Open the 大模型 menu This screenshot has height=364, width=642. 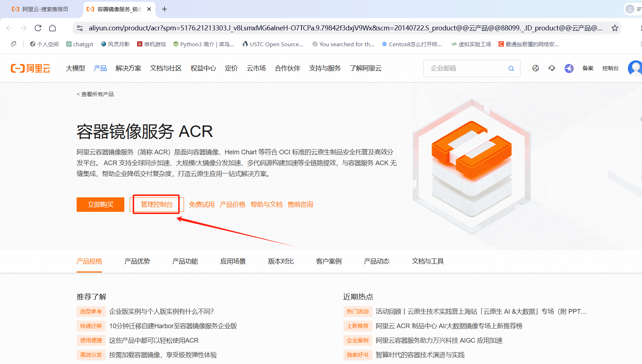pos(75,68)
